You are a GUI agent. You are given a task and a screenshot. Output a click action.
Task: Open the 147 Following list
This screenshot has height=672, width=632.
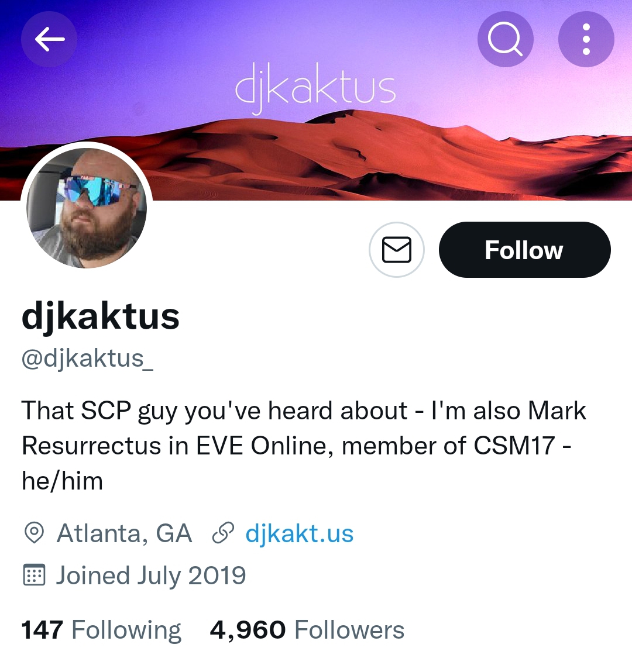pyautogui.click(x=101, y=630)
